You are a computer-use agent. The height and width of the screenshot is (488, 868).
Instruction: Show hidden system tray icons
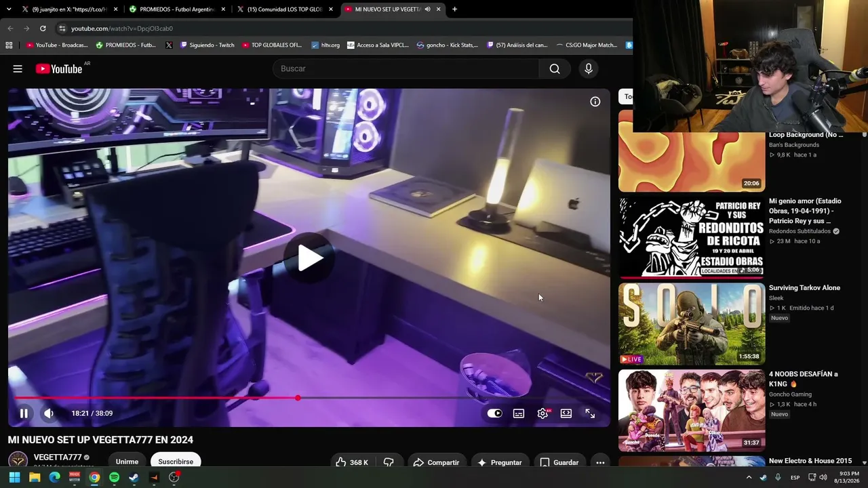click(749, 477)
